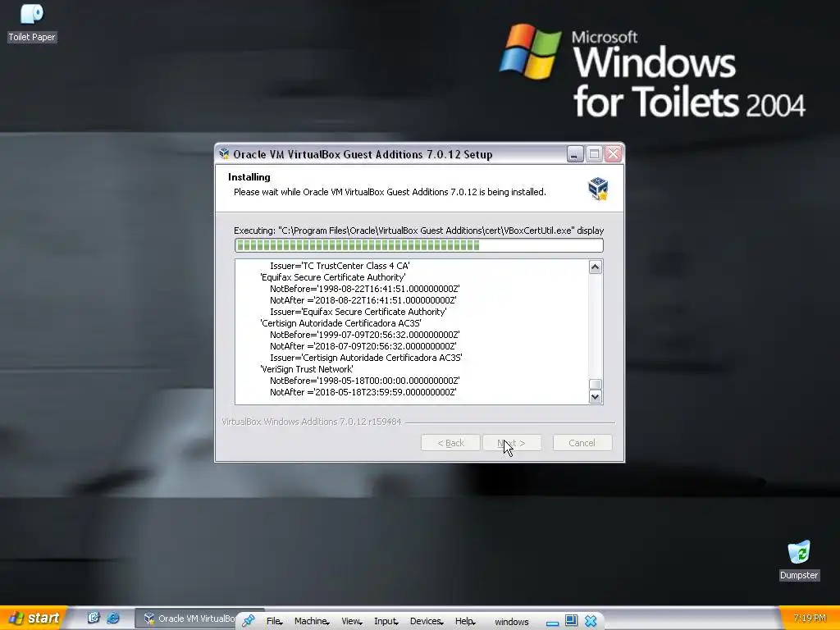840x630 pixels.
Task: Launch Internet Explorer from quick launch
Action: pos(113,618)
